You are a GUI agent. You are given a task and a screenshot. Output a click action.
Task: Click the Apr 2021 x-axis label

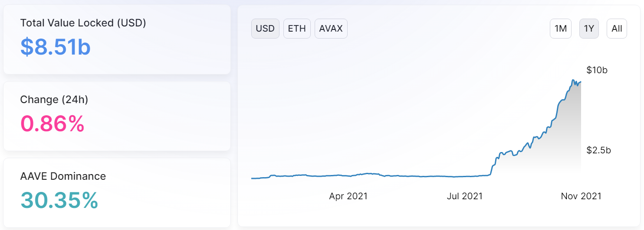[348, 196]
